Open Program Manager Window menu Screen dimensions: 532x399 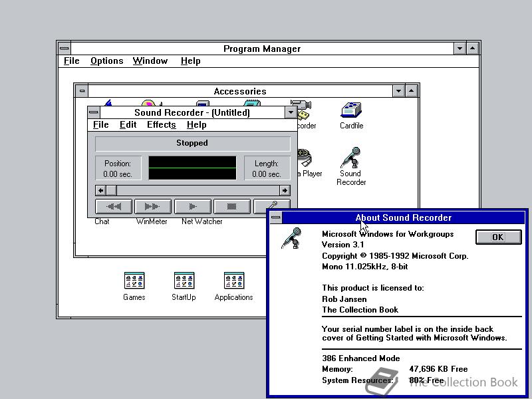point(150,61)
